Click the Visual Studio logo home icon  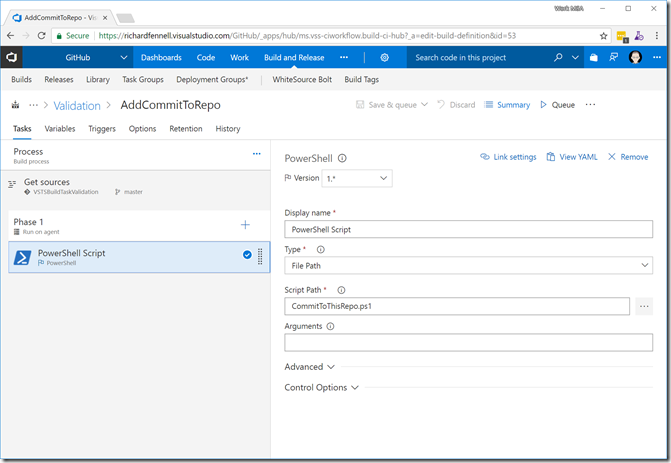pos(12,57)
